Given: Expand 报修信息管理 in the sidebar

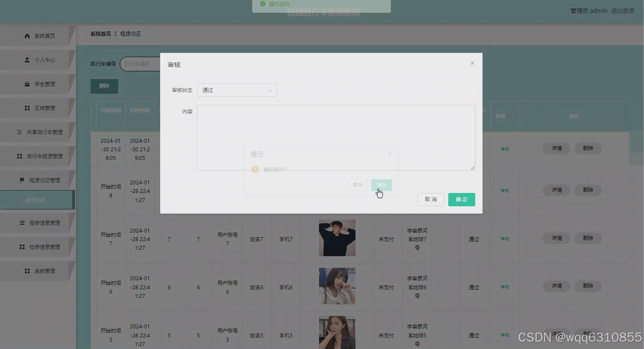Looking at the screenshot, I should 38,223.
